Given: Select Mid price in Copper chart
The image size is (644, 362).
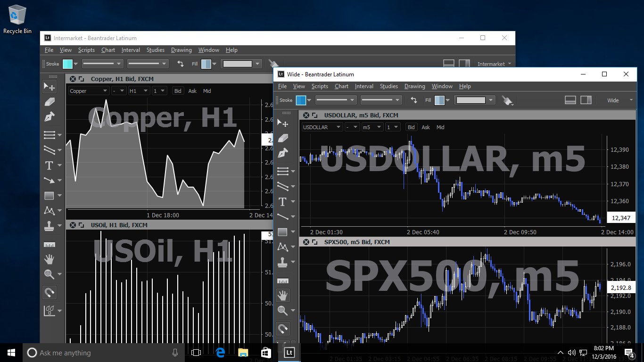Looking at the screenshot, I should pos(207,91).
